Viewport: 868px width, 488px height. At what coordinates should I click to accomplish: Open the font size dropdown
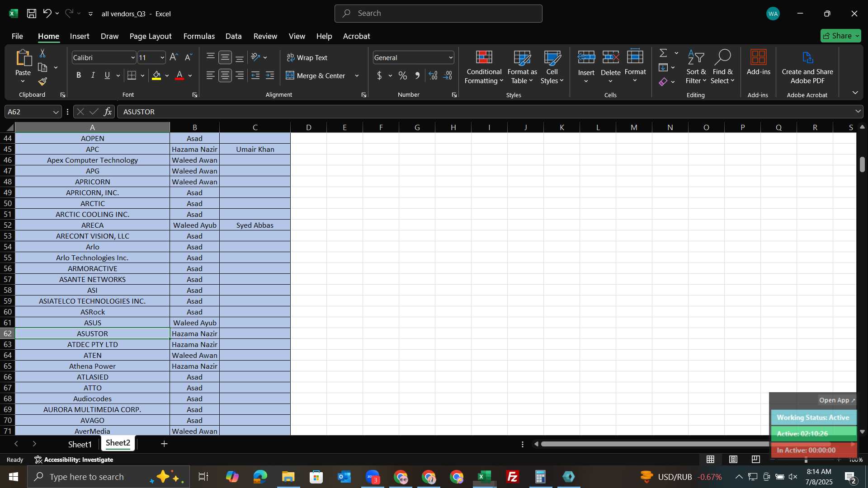pyautogui.click(x=162, y=57)
